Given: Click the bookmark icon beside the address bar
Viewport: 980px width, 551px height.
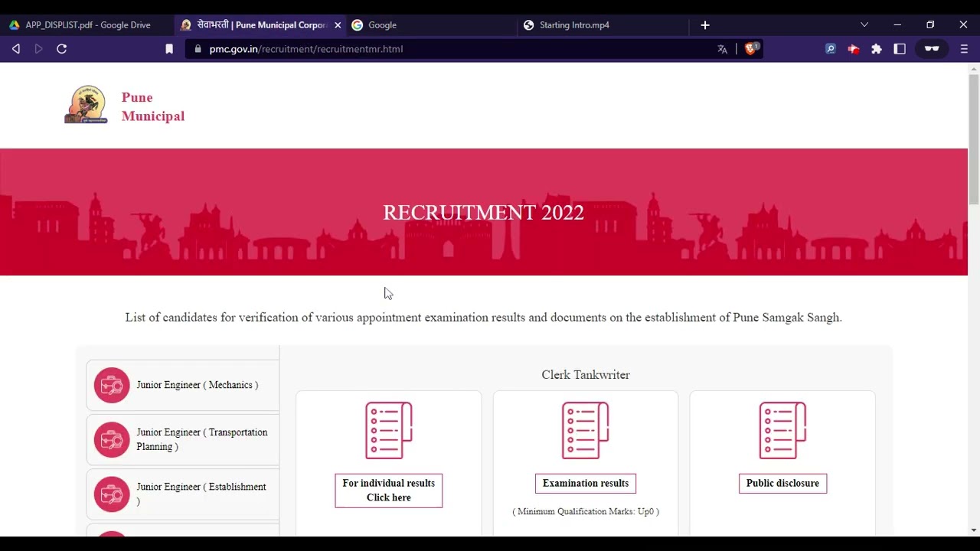Looking at the screenshot, I should [169, 49].
